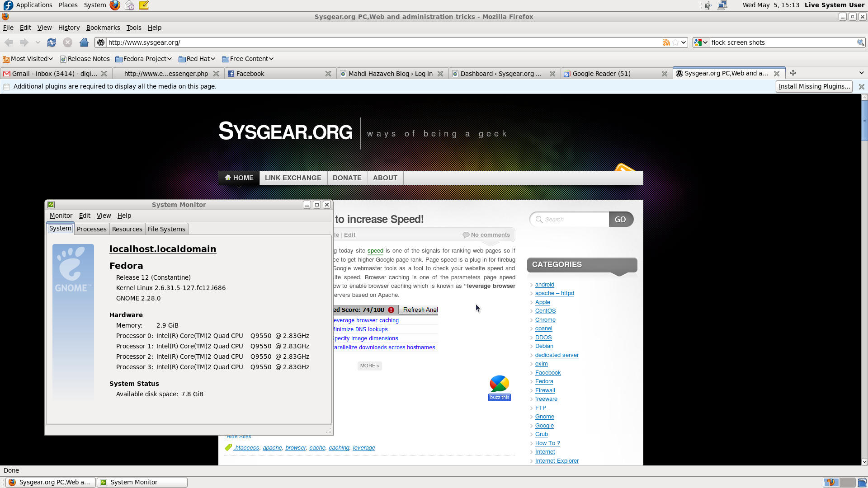Open new tab with plus icon
Viewport: 868px width, 488px height.
(x=793, y=73)
